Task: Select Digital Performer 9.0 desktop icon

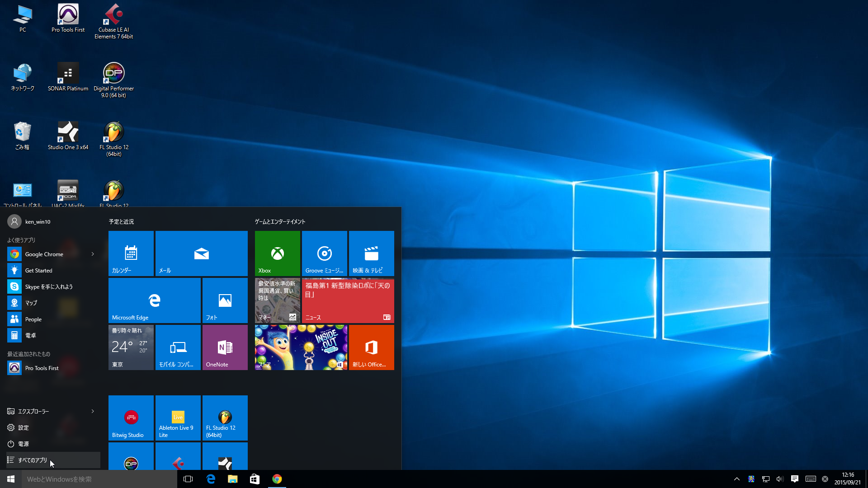Action: [113, 80]
